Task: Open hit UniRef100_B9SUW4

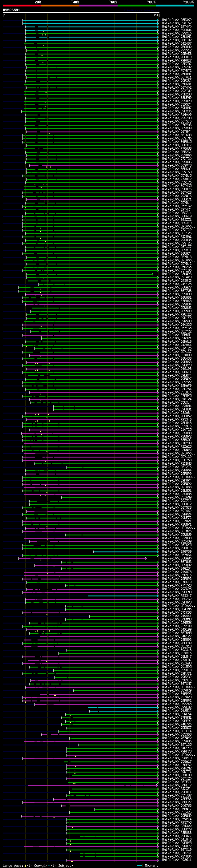Action: pyautogui.click(x=176, y=30)
